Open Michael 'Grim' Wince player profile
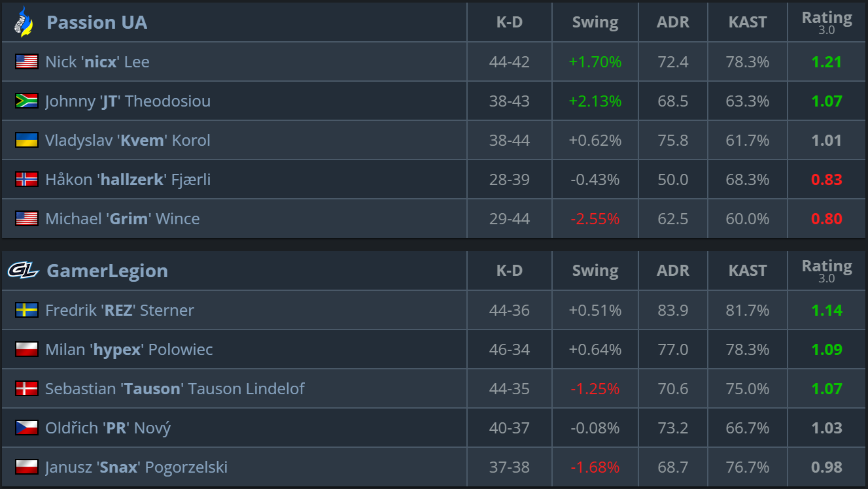Viewport: 868px width, 489px height. click(122, 219)
